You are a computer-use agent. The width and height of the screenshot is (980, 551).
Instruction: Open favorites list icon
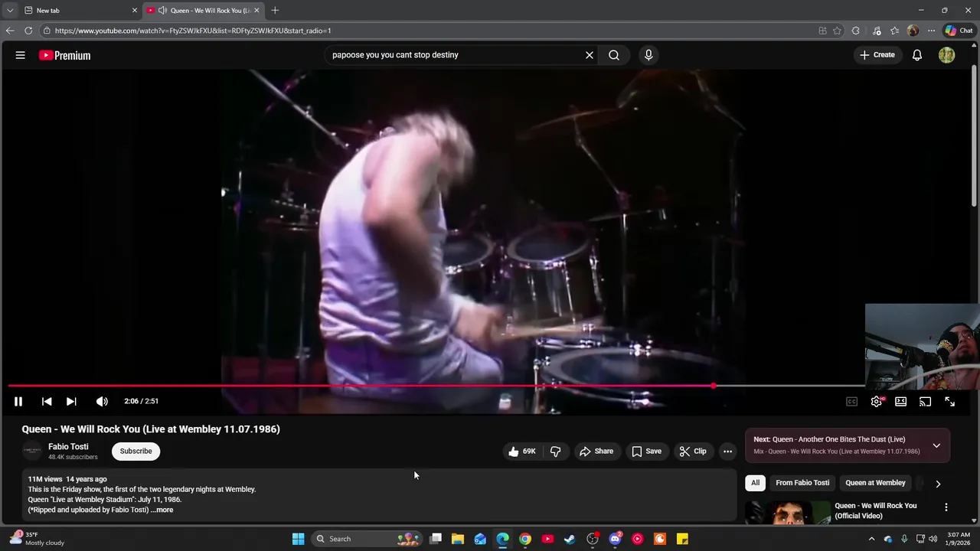tap(894, 31)
